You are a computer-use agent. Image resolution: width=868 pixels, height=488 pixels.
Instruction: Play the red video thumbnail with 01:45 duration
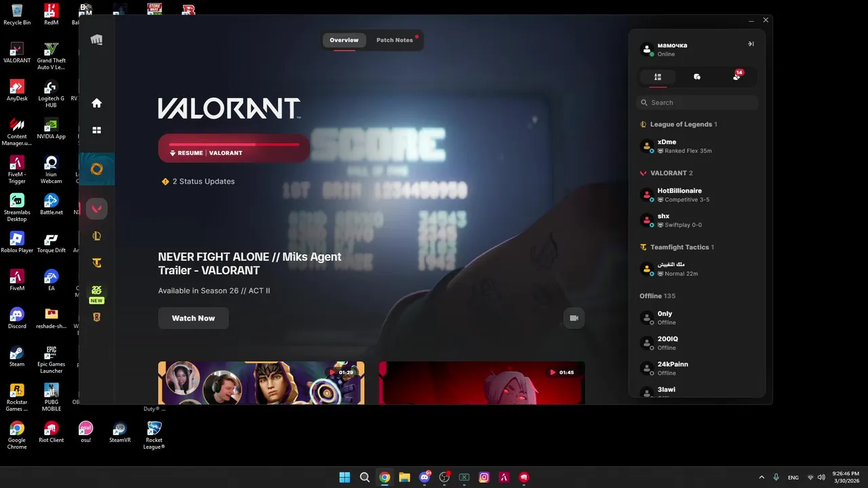click(x=481, y=383)
